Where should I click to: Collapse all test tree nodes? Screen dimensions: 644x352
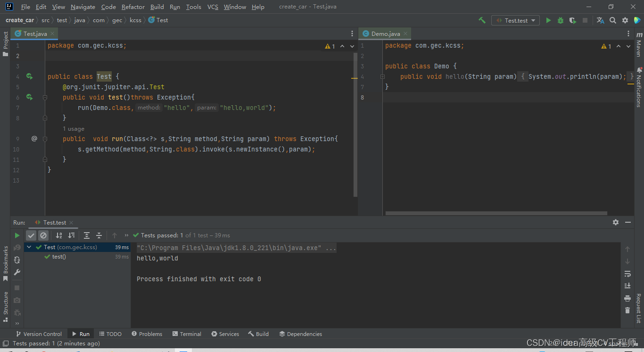(99, 235)
